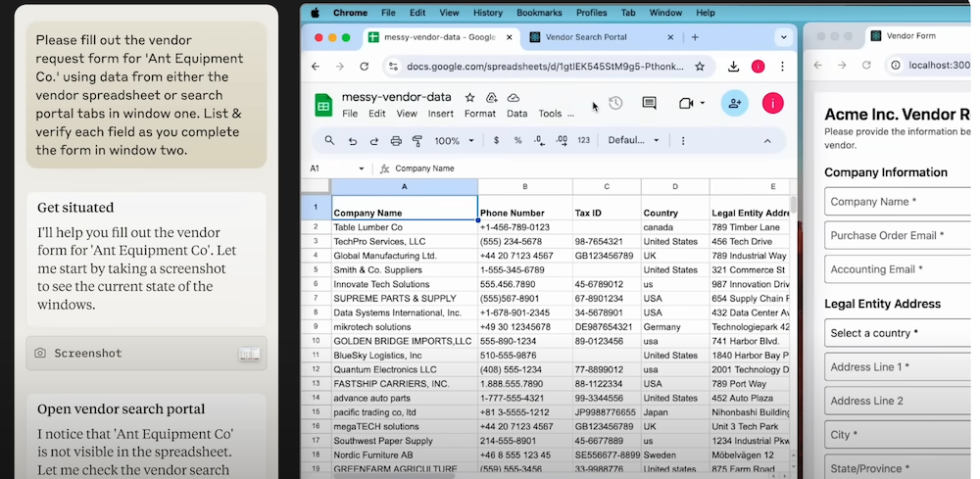
Task: Click Address Line 1 field
Action: pyautogui.click(x=900, y=367)
